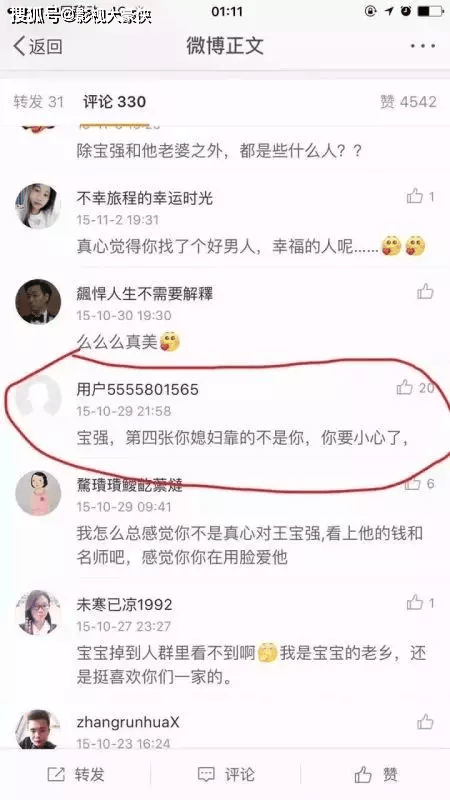
Task: Open profile of username zhangrunhuaX
Action: [x=128, y=722]
